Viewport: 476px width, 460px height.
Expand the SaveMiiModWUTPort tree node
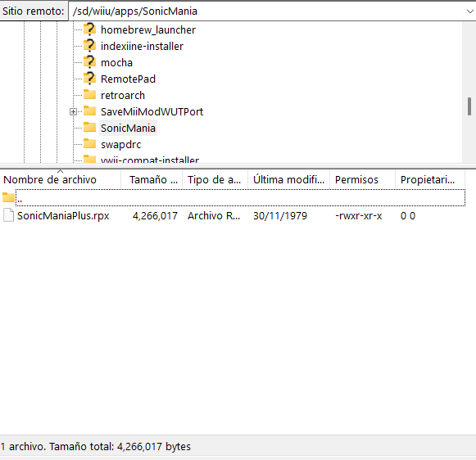pyautogui.click(x=73, y=111)
